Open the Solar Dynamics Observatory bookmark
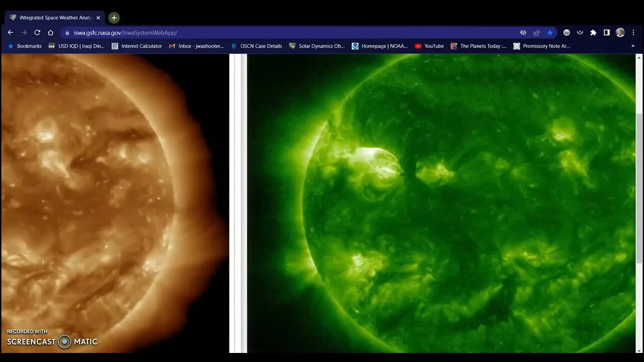 (x=317, y=46)
